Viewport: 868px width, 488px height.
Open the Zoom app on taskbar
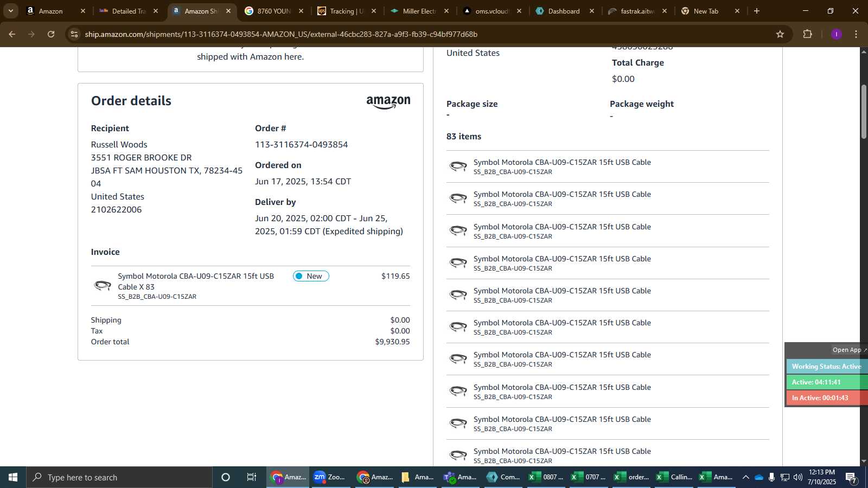(x=330, y=477)
